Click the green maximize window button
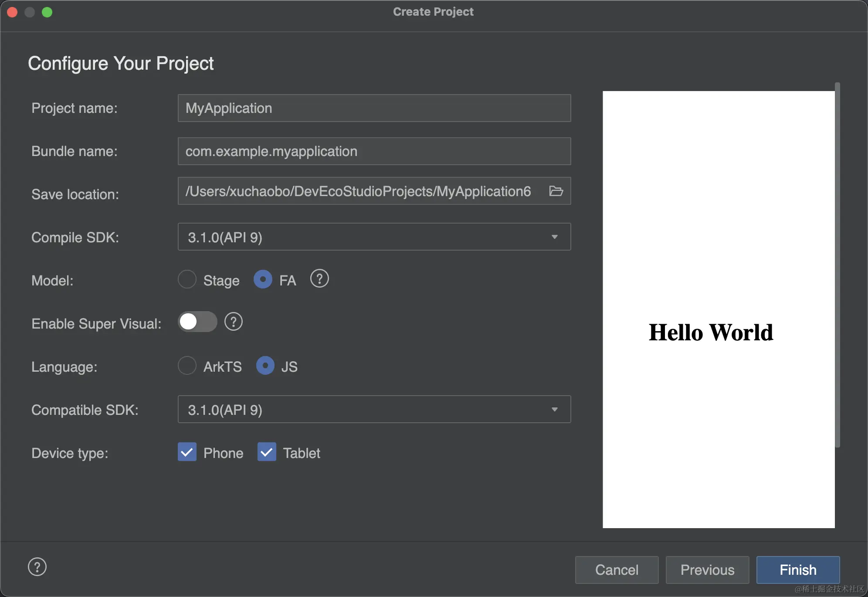The image size is (868, 597). (47, 12)
